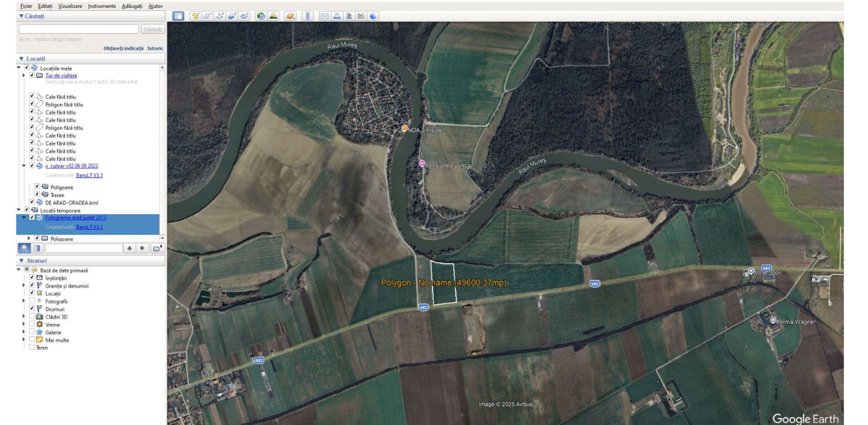
Task: Open the Instrumente menu
Action: [102, 6]
